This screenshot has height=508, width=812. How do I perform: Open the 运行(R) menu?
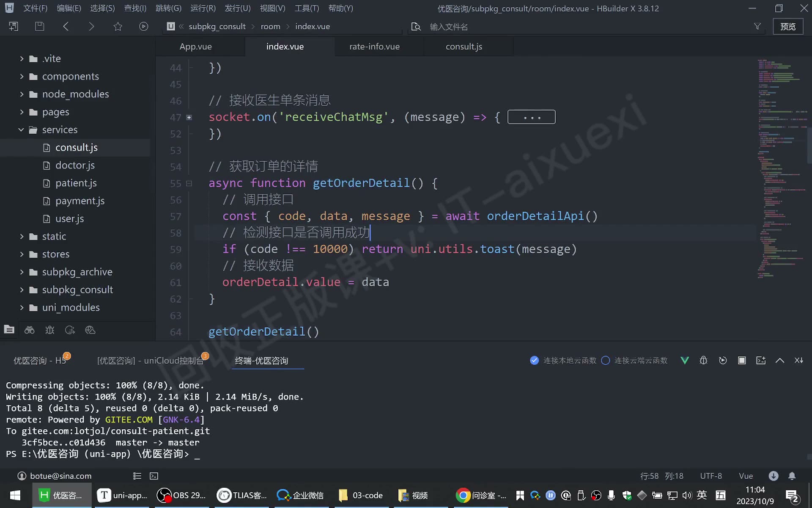coord(203,8)
